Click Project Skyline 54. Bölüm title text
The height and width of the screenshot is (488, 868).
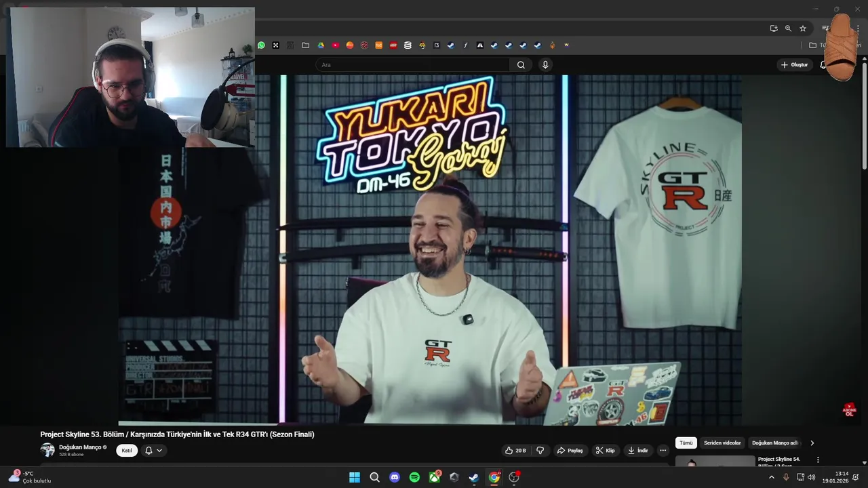click(x=779, y=462)
